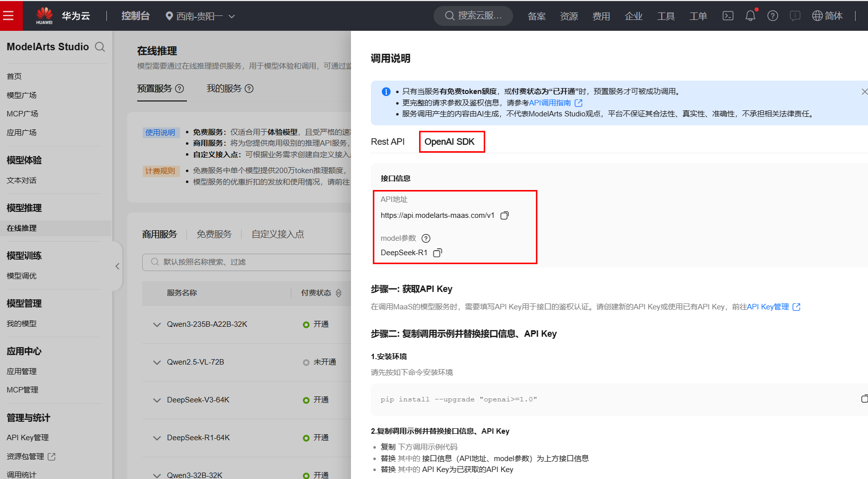Open the API Key管理 link in step one

pos(768,307)
